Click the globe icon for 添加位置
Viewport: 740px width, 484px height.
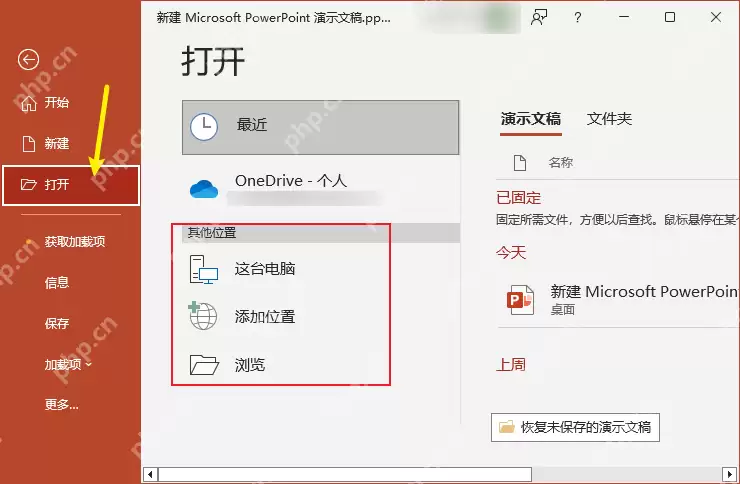(203, 316)
